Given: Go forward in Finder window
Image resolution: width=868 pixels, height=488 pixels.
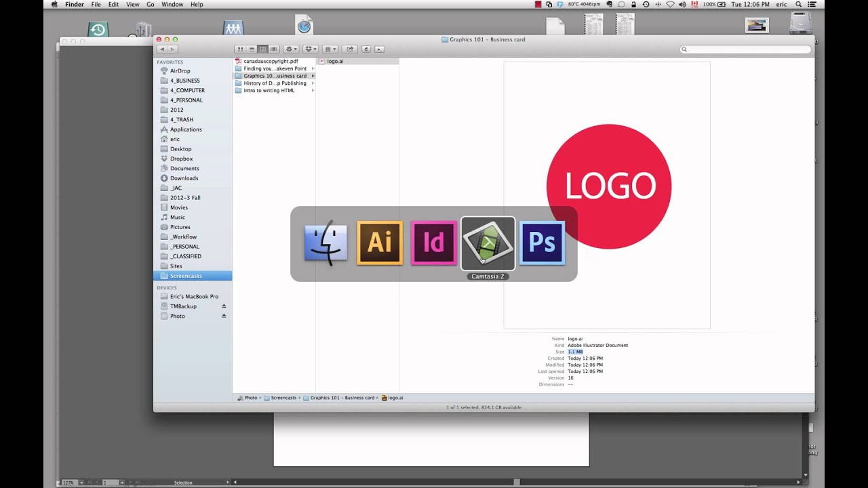Looking at the screenshot, I should (173, 49).
